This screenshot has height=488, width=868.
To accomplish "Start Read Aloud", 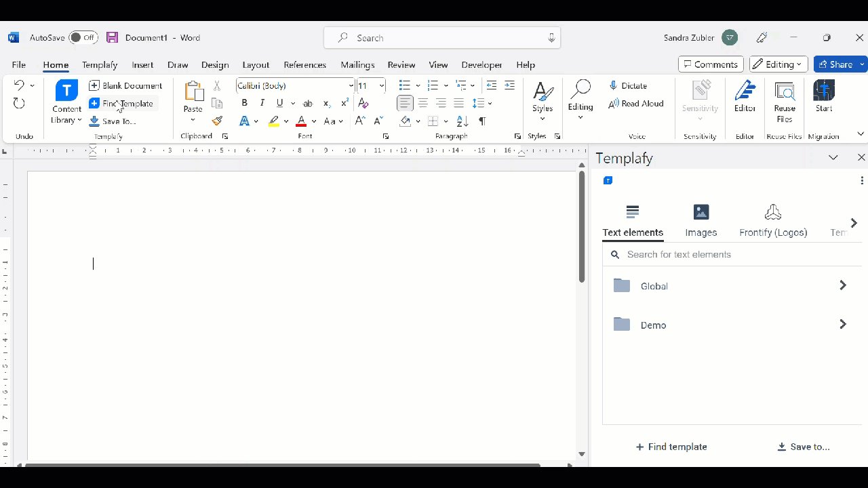I will pos(636,104).
